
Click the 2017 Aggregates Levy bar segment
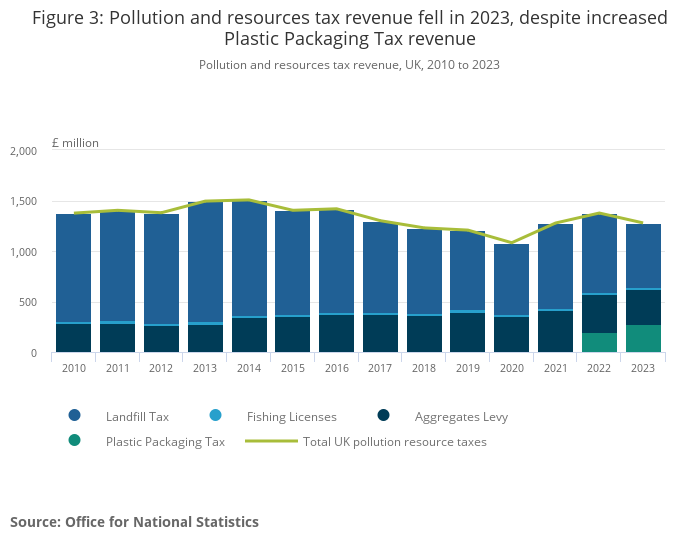click(x=380, y=334)
